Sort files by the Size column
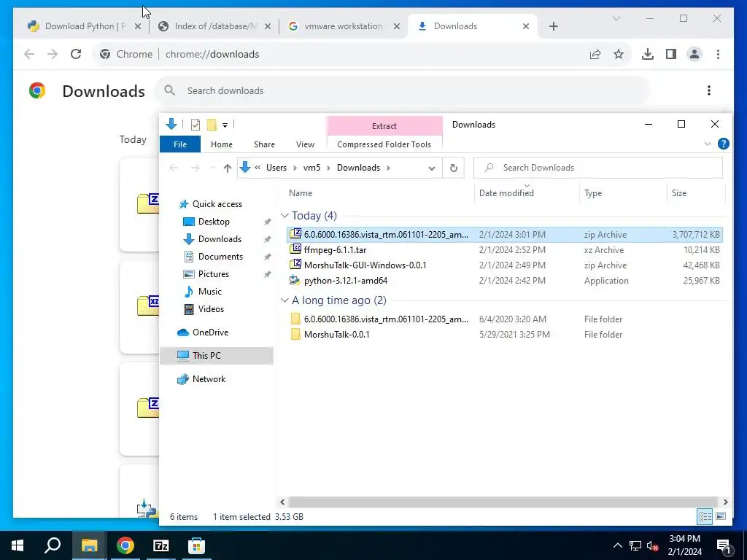Screen dimensions: 747x560 pyautogui.click(x=695, y=192)
